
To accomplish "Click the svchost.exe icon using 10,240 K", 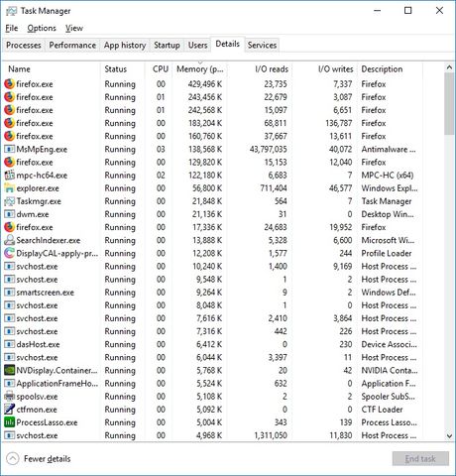I will [x=9, y=266].
